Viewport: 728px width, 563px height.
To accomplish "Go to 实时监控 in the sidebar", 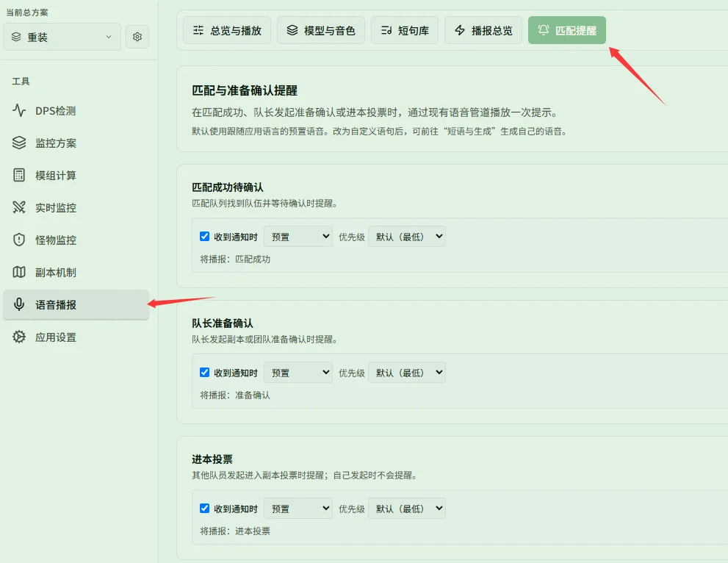I will (76, 207).
